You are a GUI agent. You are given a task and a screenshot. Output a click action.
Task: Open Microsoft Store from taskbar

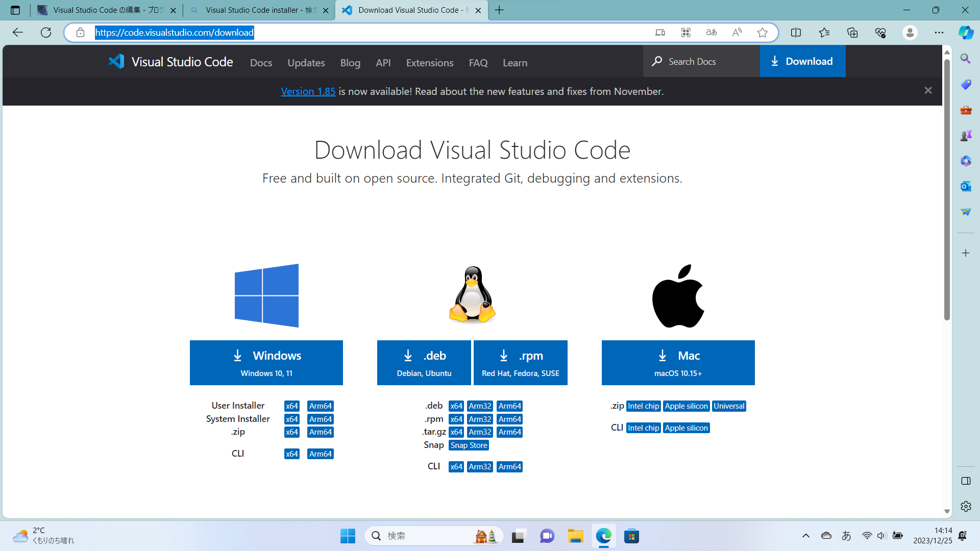click(x=631, y=536)
